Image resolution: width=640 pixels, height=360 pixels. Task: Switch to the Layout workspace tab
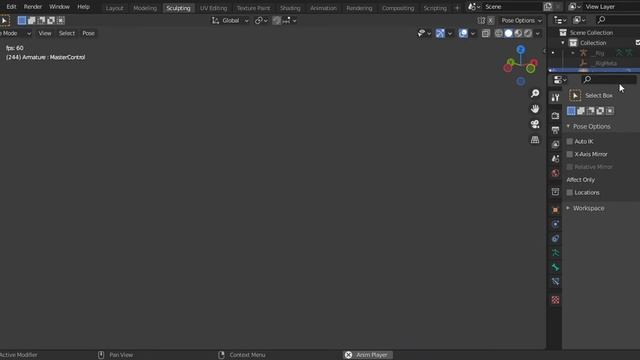point(114,8)
